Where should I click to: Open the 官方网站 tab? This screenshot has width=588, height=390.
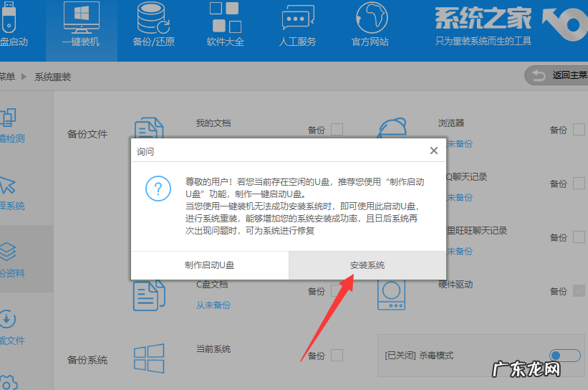370,26
